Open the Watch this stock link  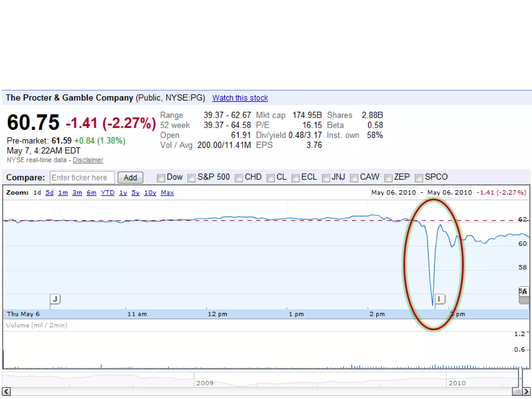point(240,98)
